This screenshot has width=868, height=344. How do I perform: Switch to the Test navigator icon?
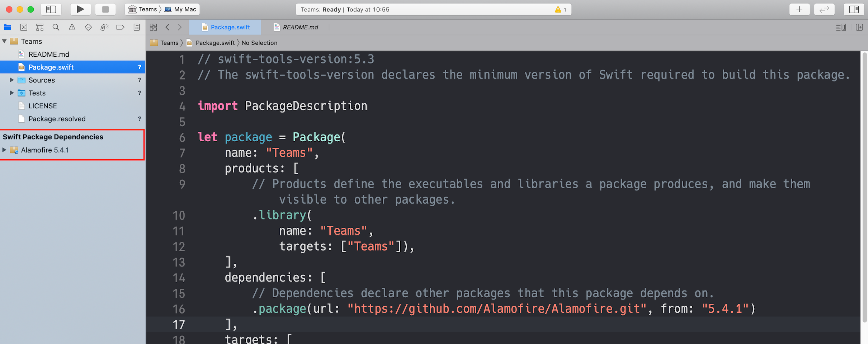point(88,27)
